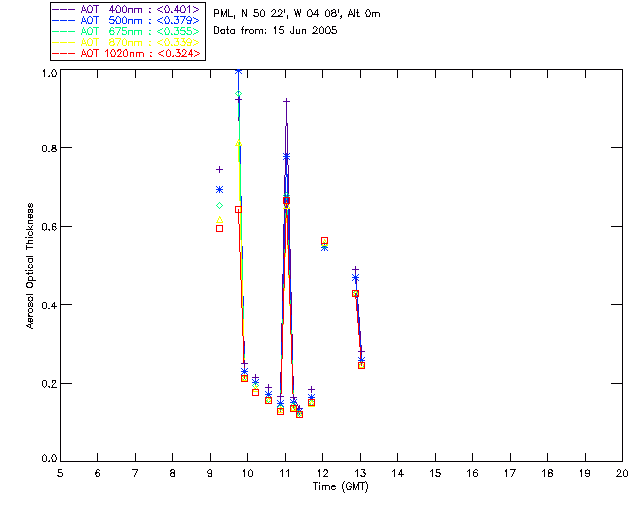Click the 'AOT 675nm : <0.355>' legend entry
The height and width of the screenshot is (512, 640).
pyautogui.click(x=126, y=31)
